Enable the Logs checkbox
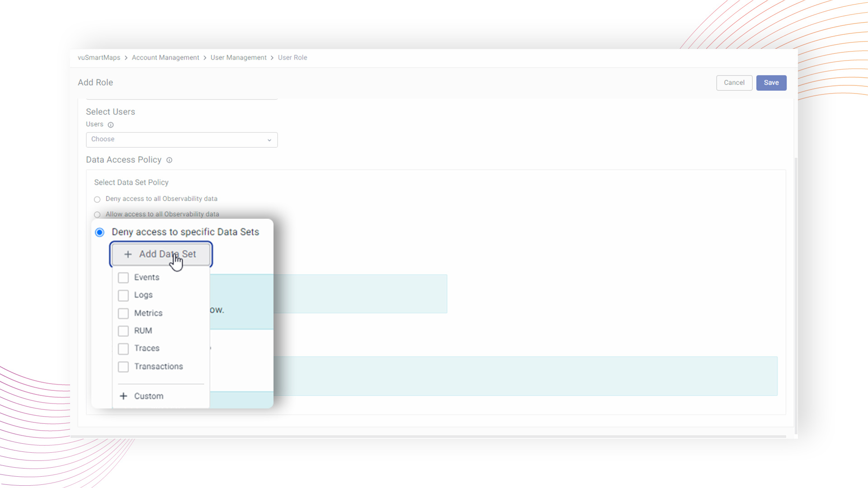 click(123, 296)
